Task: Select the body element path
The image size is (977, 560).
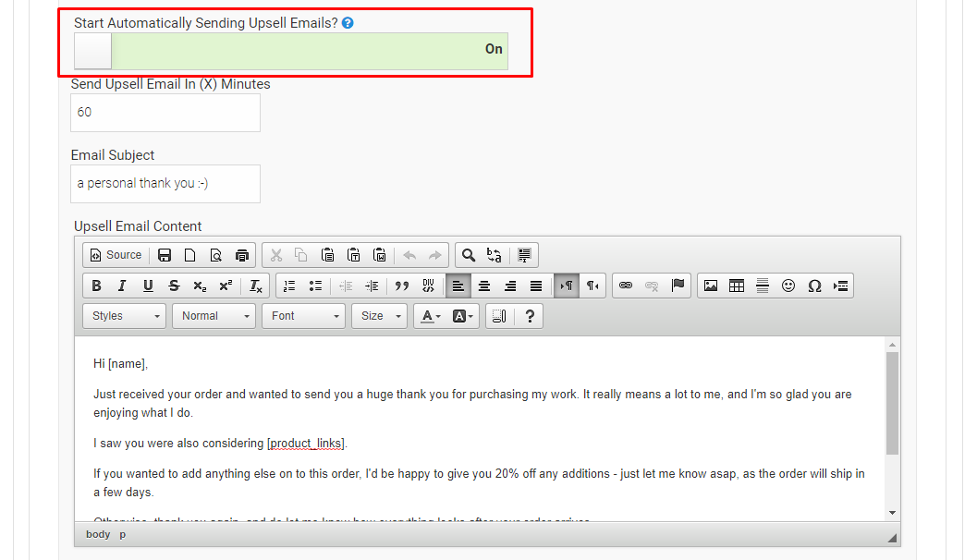Action: tap(98, 534)
